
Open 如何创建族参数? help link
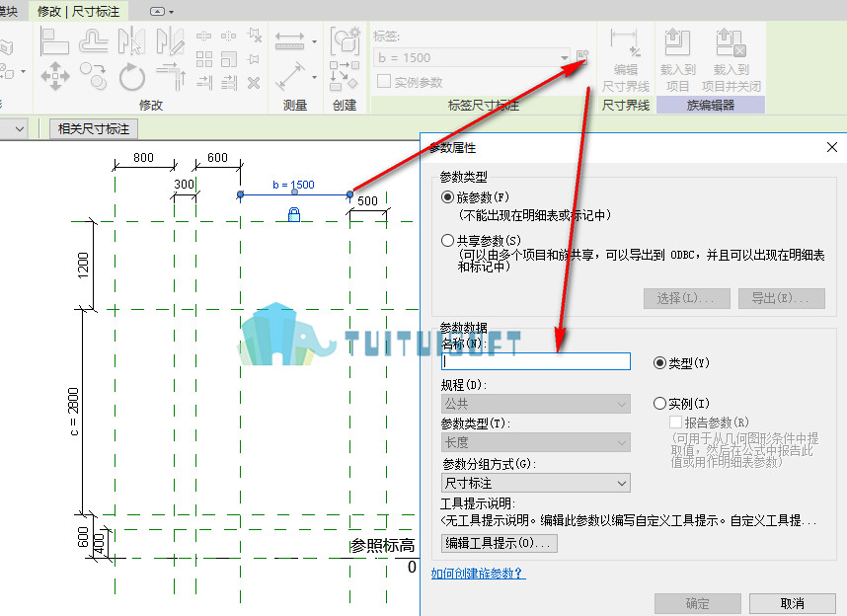[x=478, y=574]
